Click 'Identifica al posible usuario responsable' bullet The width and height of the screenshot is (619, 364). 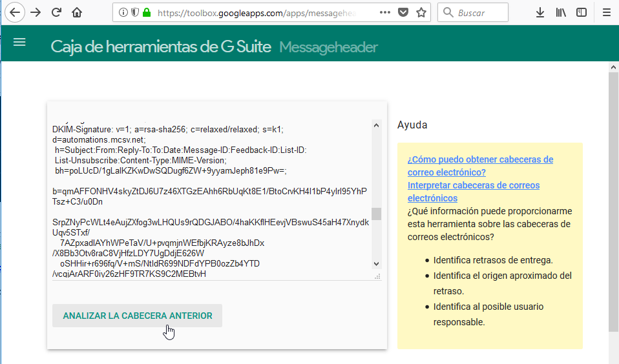(x=488, y=314)
